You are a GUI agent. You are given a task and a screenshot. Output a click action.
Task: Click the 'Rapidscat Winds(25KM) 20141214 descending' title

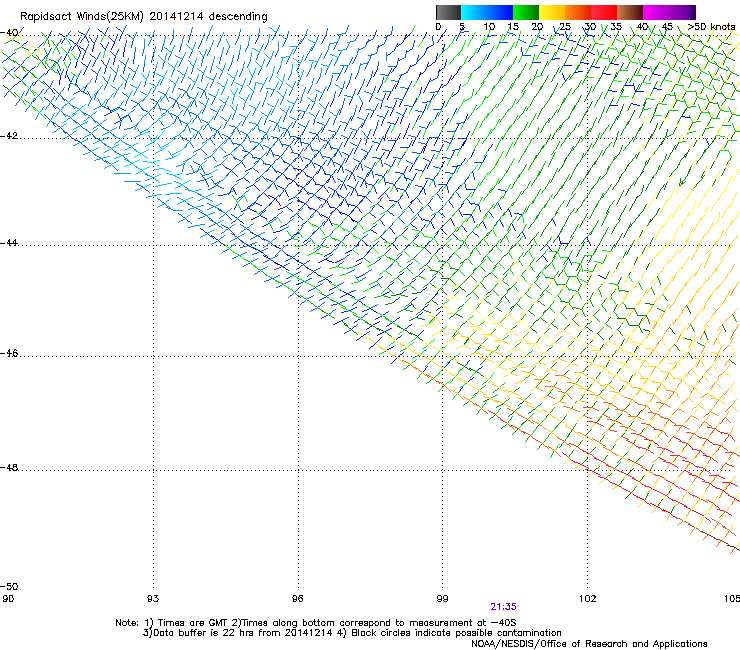point(144,17)
